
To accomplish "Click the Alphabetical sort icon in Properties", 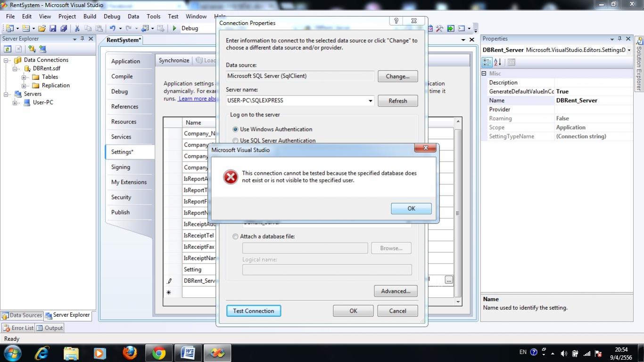I will (x=498, y=62).
